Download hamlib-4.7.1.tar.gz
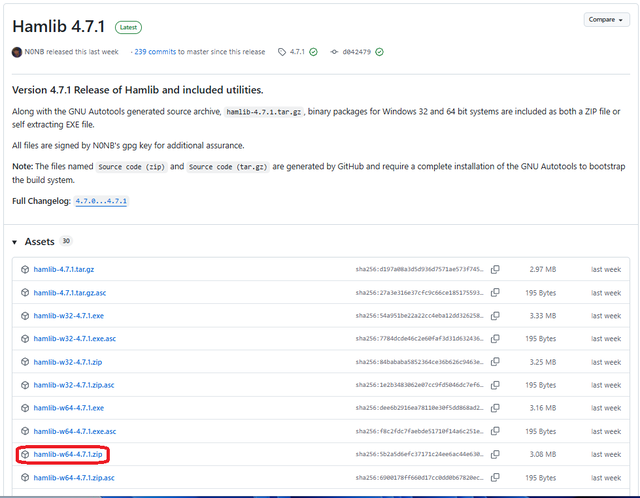This screenshot has width=640, height=498. pyautogui.click(x=64, y=269)
